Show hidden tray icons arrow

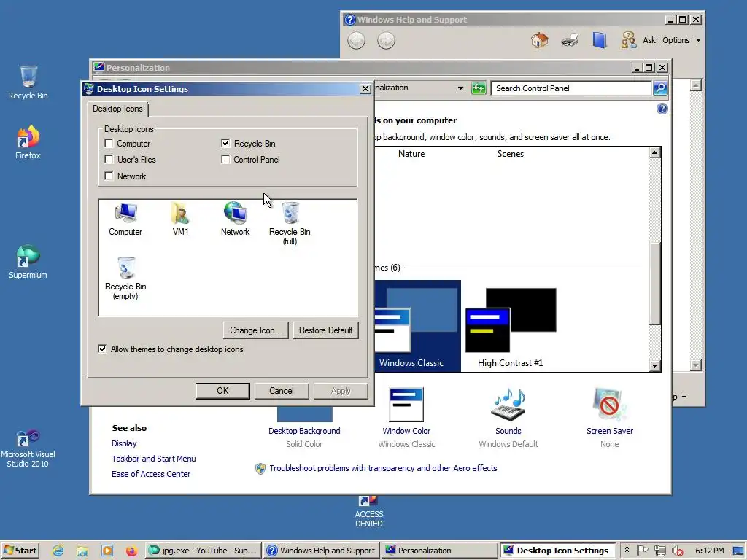(x=627, y=550)
